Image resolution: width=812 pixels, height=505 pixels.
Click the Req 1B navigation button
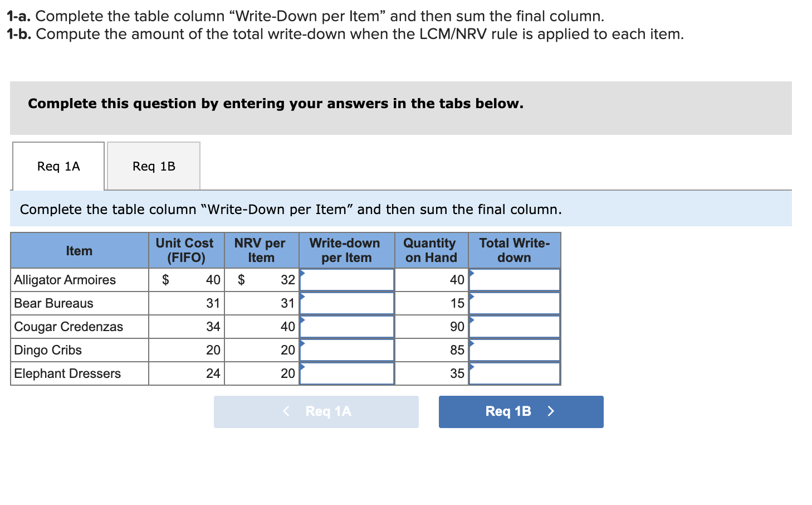click(520, 411)
